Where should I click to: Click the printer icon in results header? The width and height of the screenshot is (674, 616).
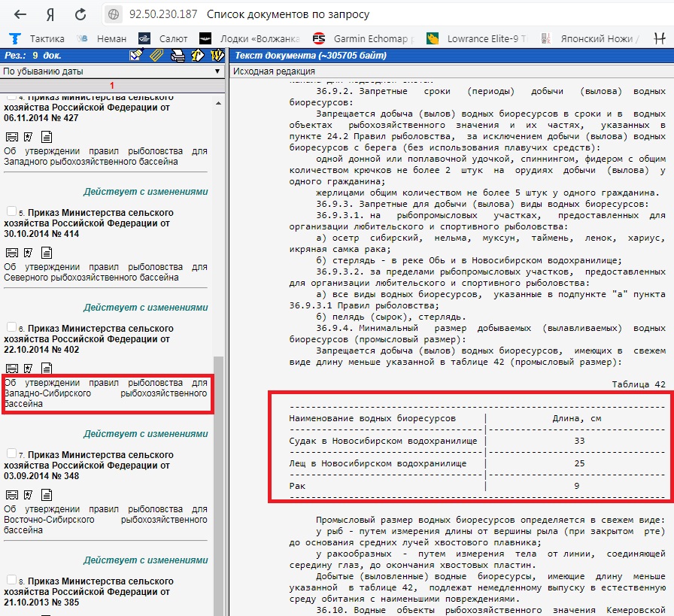pos(178,55)
